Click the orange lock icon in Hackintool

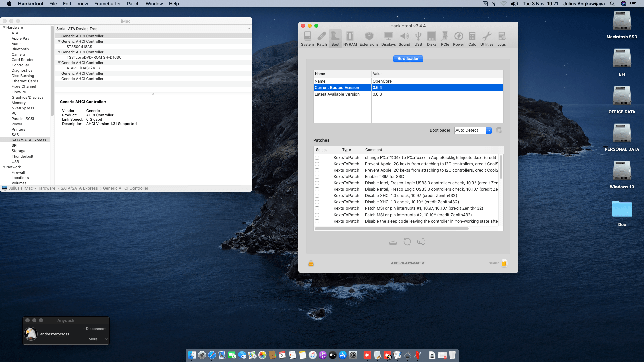coord(311,263)
